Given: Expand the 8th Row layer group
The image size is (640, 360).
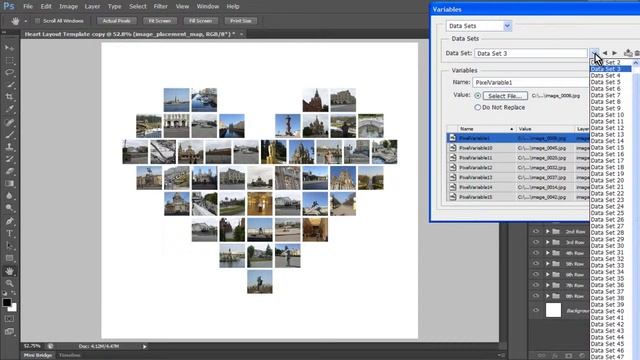Looking at the screenshot, I should (548, 296).
